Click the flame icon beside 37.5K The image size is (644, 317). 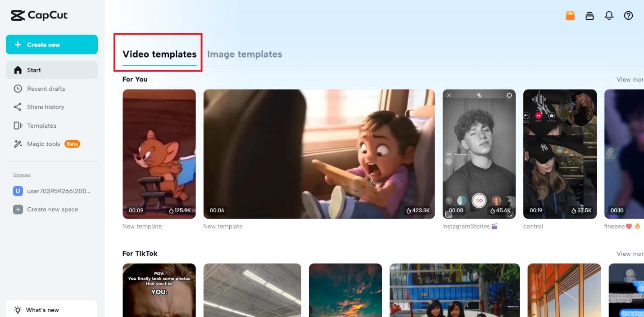(574, 210)
